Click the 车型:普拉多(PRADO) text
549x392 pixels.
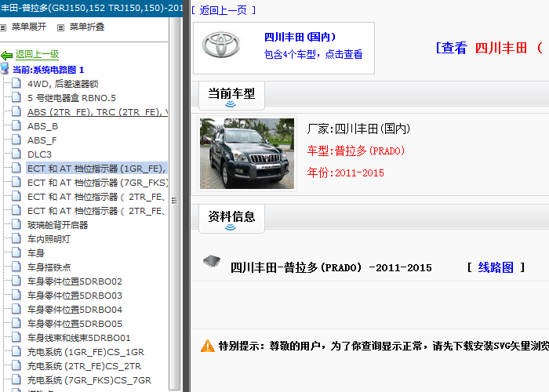pos(356,151)
